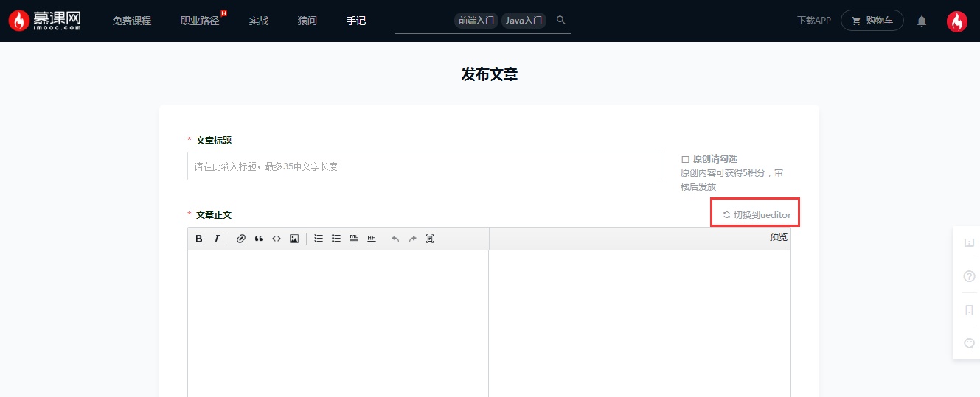Open the mobile app icon in the sidebar
980x397 pixels.
(969, 310)
